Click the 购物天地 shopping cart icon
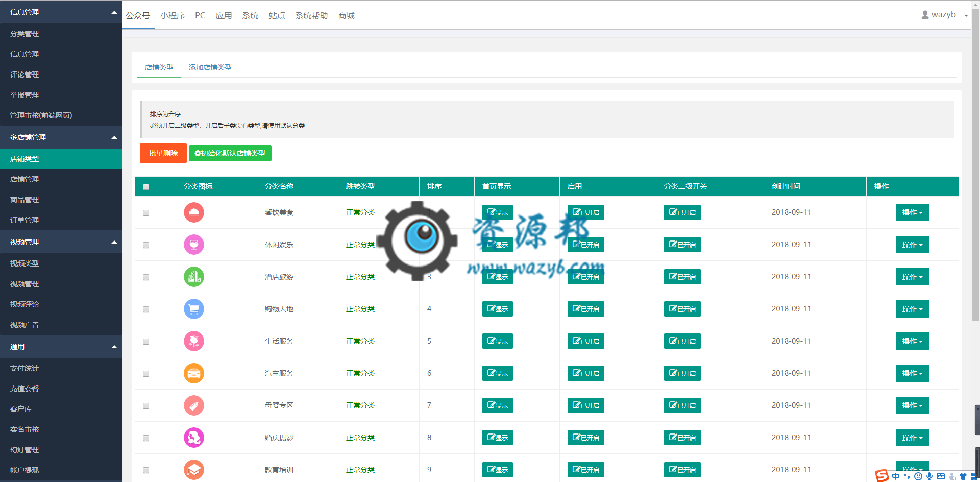Image resolution: width=980 pixels, height=482 pixels. coord(194,309)
